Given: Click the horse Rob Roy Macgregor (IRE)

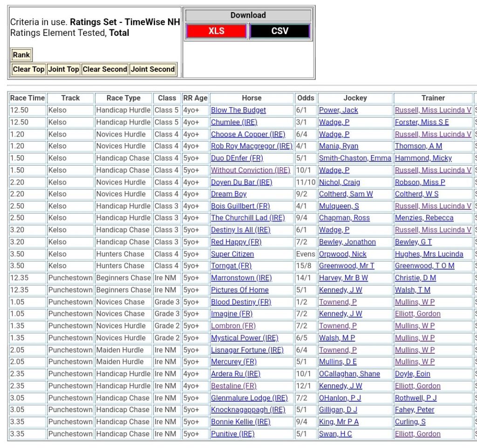Looking at the screenshot, I should (x=252, y=146).
